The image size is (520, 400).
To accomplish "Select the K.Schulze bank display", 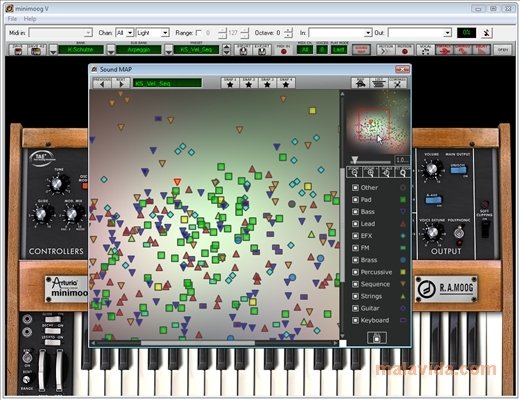I will point(81,50).
